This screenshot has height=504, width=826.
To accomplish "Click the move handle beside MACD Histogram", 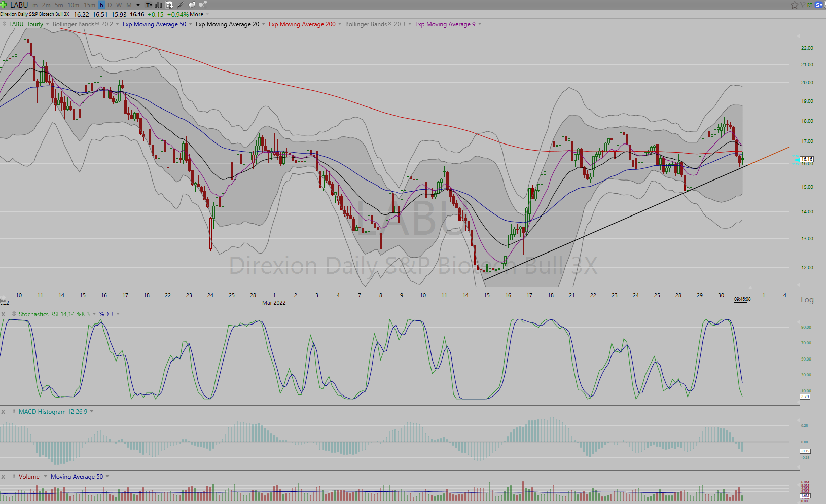I will point(14,412).
